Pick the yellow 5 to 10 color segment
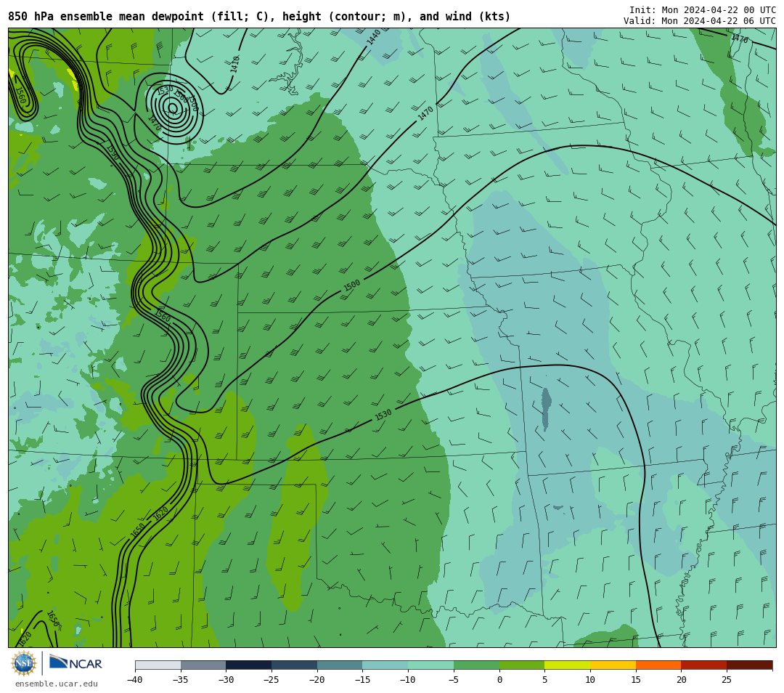784x693 pixels. [x=568, y=665]
